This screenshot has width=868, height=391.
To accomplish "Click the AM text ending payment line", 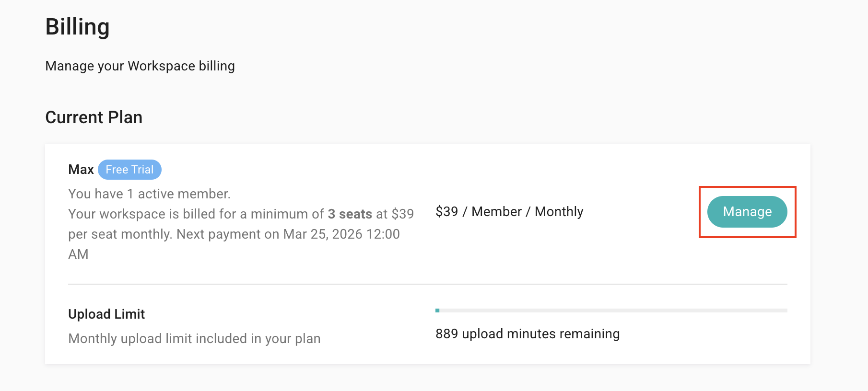I will (x=78, y=254).
